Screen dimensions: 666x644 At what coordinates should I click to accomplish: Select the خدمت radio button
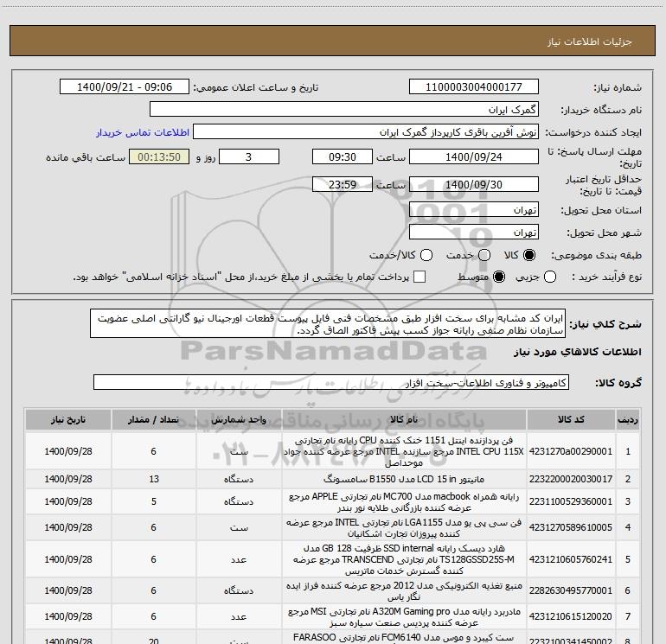(484, 255)
